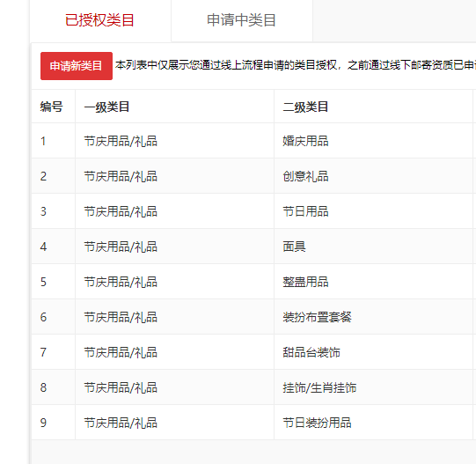Select the 婚庆用品 cell in row 1
Viewport: 476px width, 464px height.
point(305,141)
